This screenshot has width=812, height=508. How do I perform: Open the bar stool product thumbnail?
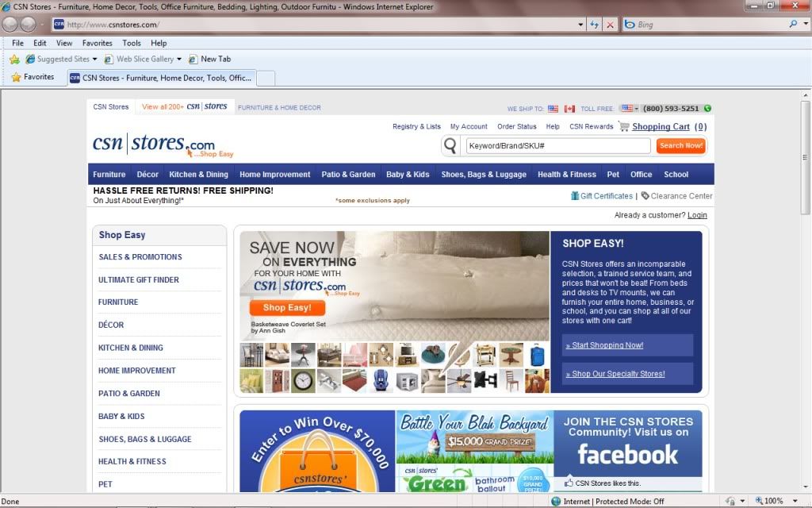pos(251,355)
